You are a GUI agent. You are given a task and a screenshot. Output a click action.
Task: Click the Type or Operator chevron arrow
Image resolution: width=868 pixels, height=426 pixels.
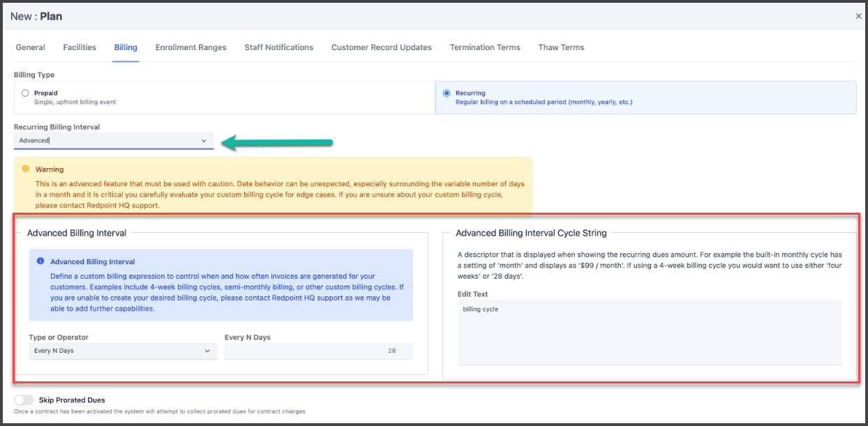coord(207,351)
